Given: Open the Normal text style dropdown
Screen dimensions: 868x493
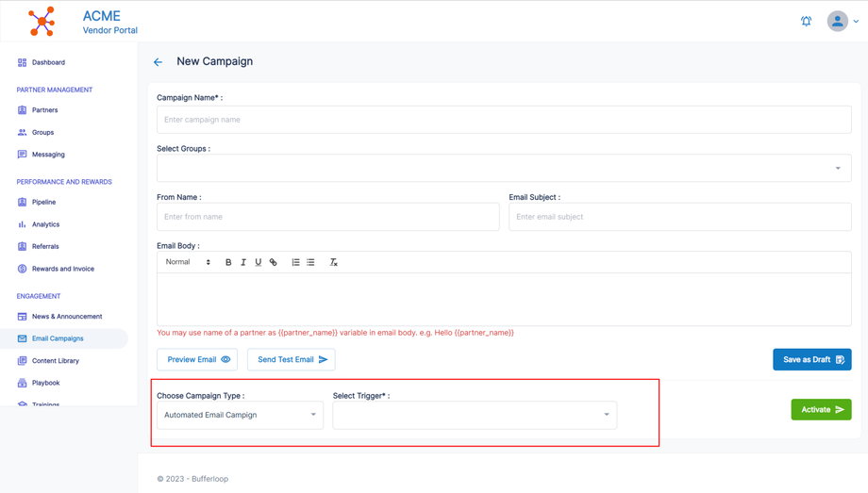Looking at the screenshot, I should click(x=188, y=263).
